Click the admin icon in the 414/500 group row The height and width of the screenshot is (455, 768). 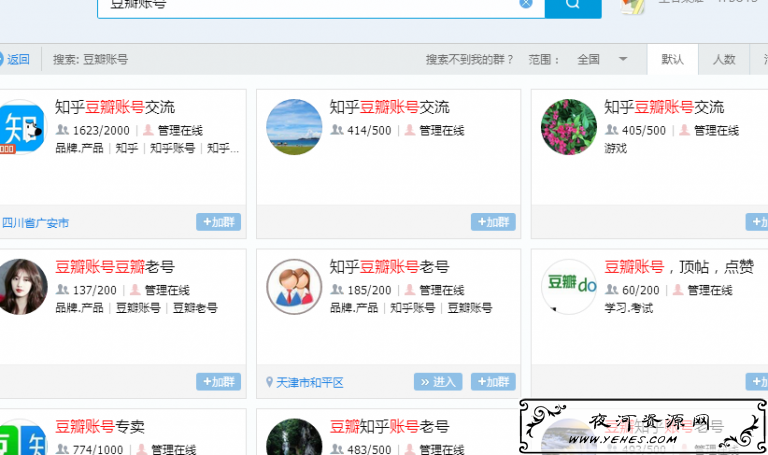point(410,130)
